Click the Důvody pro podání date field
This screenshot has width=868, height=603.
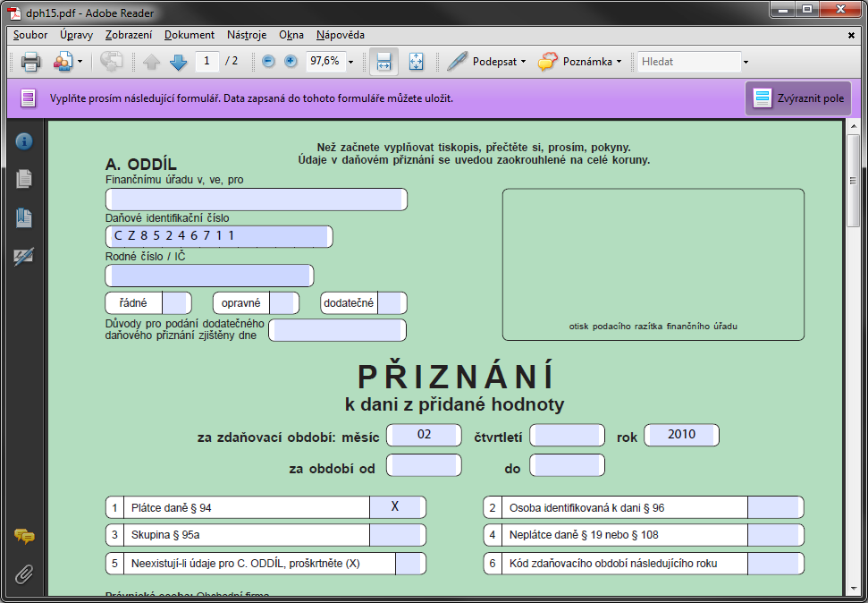click(338, 330)
